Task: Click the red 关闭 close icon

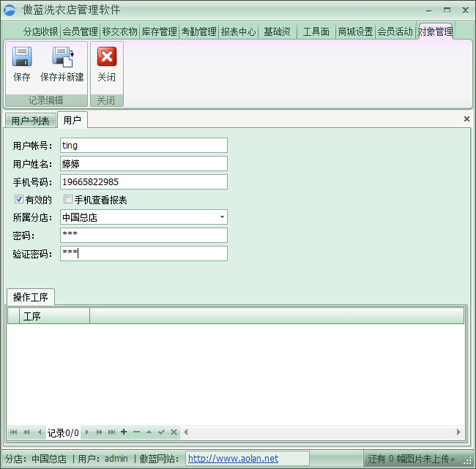Action: [107, 58]
